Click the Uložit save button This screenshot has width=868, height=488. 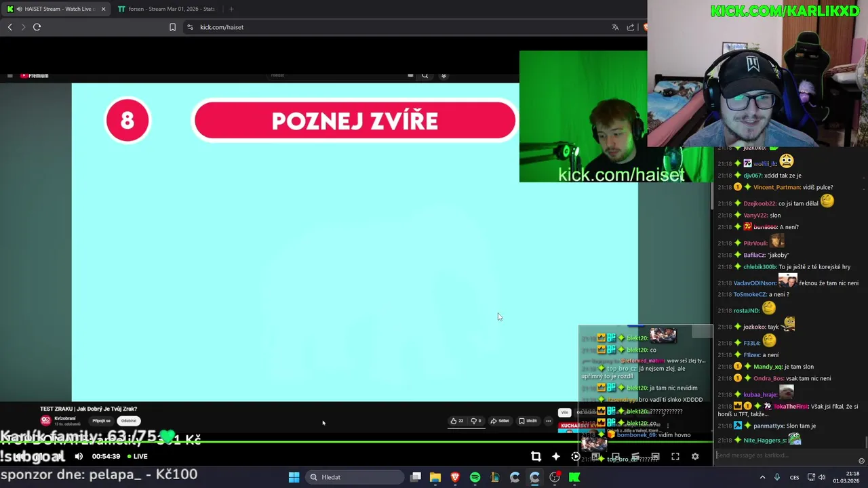pyautogui.click(x=528, y=421)
